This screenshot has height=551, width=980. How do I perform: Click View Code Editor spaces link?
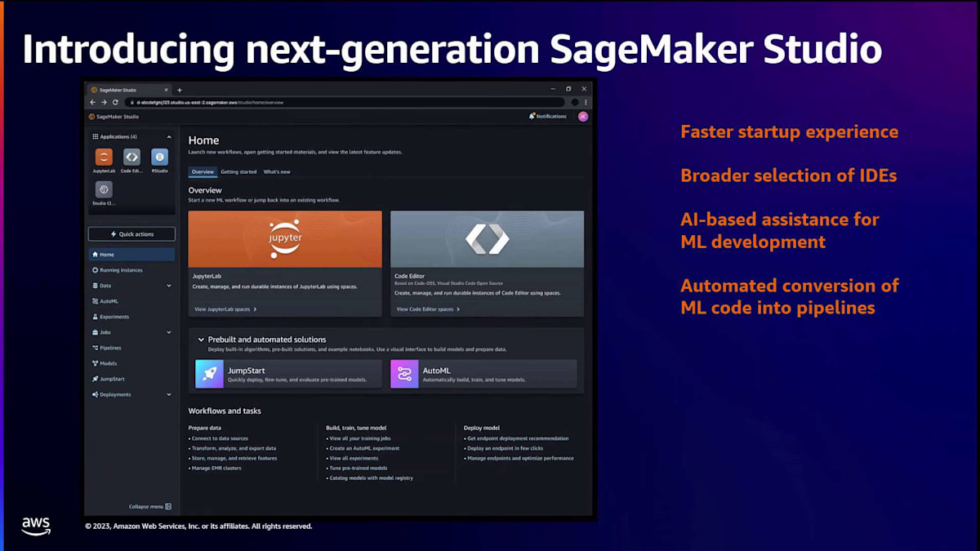click(428, 309)
